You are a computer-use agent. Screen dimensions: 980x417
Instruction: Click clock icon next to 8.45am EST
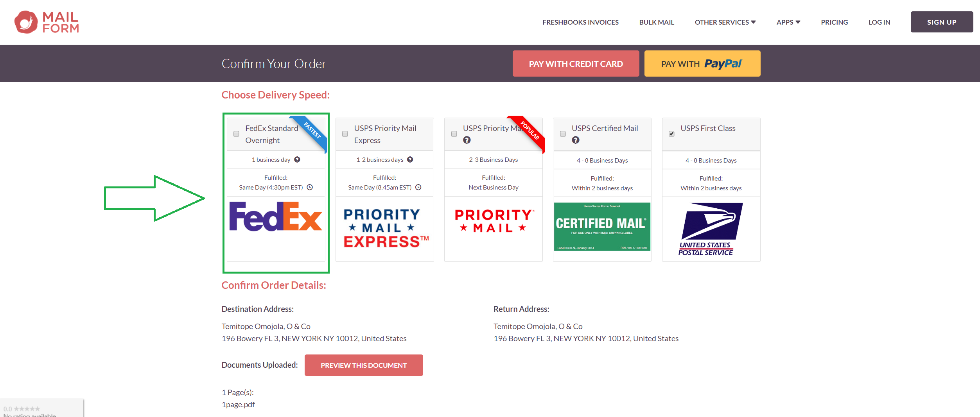pyautogui.click(x=418, y=187)
